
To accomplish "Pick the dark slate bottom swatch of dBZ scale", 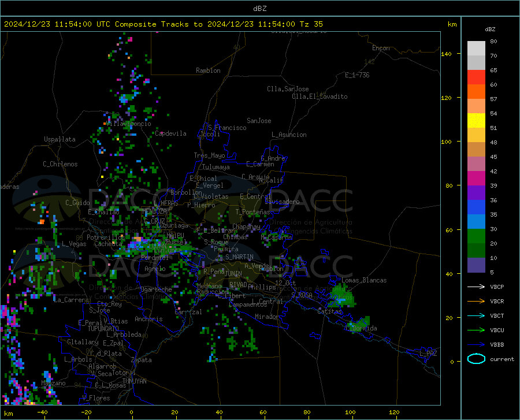I will click(x=476, y=265).
